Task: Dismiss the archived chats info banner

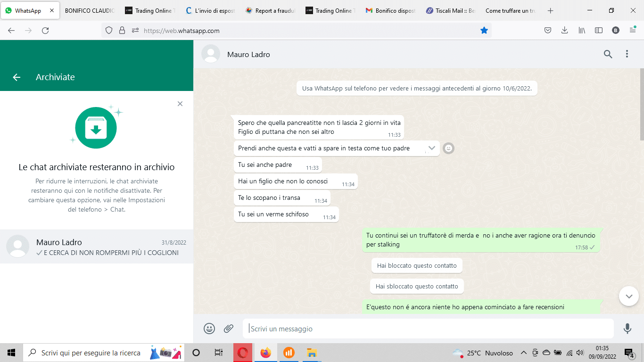Action: (180, 104)
